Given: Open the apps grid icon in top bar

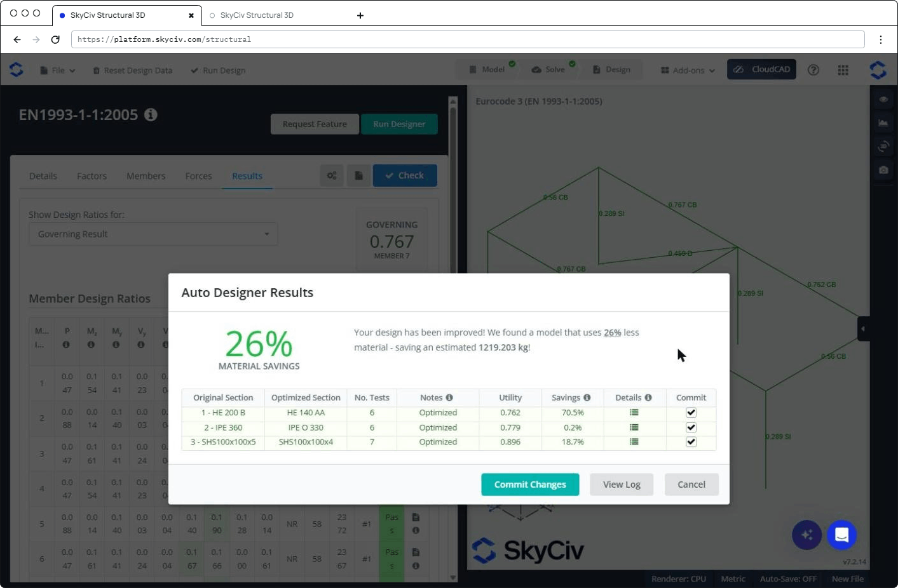Looking at the screenshot, I should (x=843, y=70).
